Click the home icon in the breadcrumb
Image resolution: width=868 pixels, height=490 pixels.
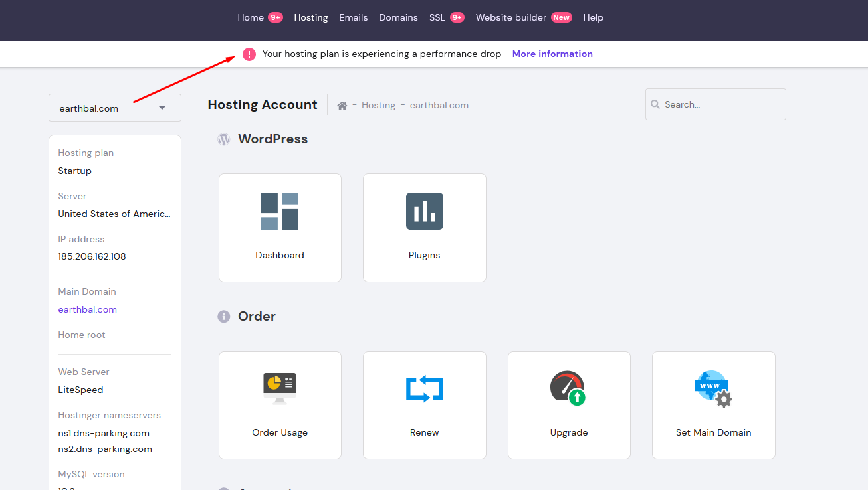point(342,105)
